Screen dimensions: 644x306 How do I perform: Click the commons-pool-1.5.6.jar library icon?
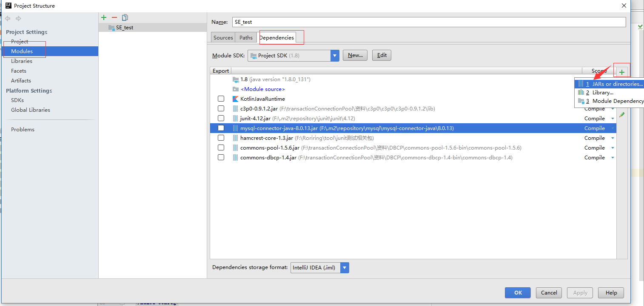[x=236, y=148]
